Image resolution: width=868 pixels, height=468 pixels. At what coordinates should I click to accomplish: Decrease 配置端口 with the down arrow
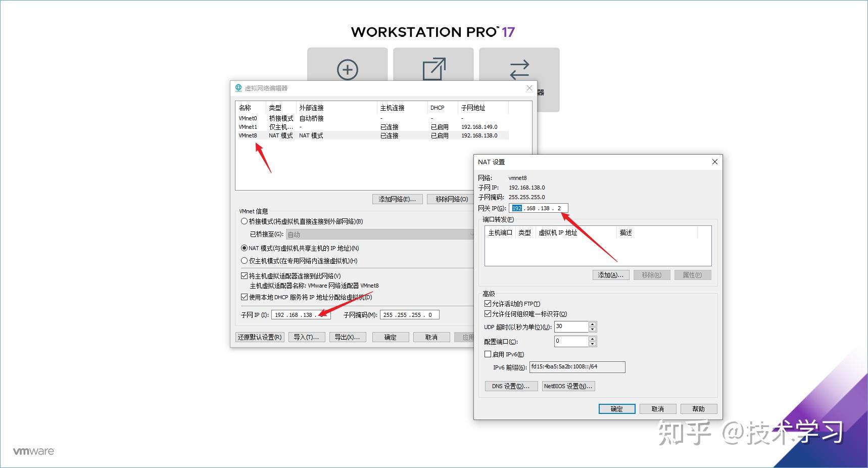[593, 344]
